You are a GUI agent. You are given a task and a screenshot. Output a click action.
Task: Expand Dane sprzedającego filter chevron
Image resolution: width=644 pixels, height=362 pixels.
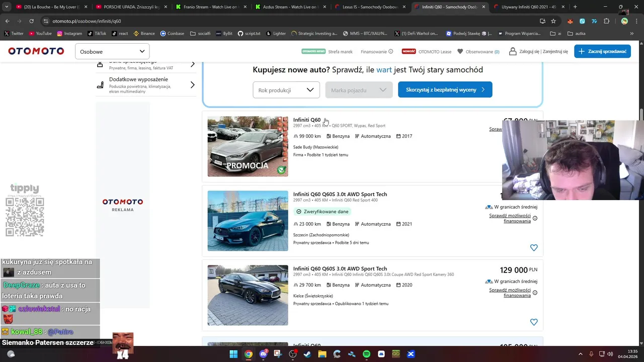[x=192, y=64]
